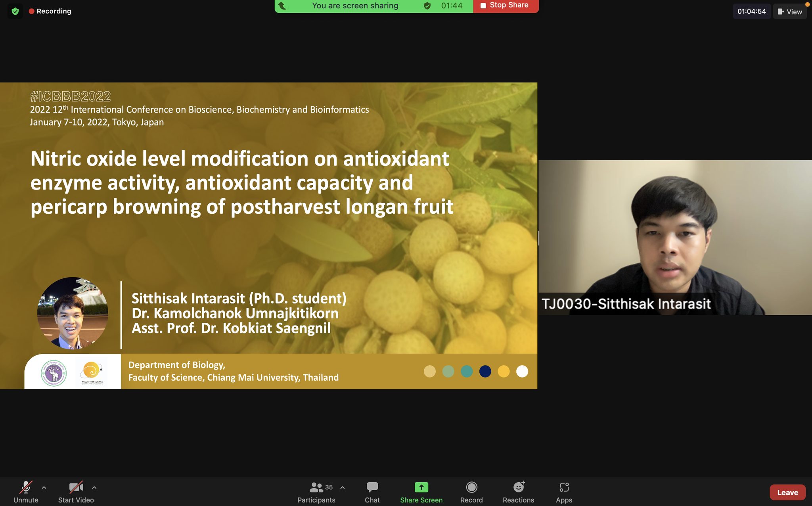
Task: Click the navy blue circle on slide
Action: (x=485, y=371)
